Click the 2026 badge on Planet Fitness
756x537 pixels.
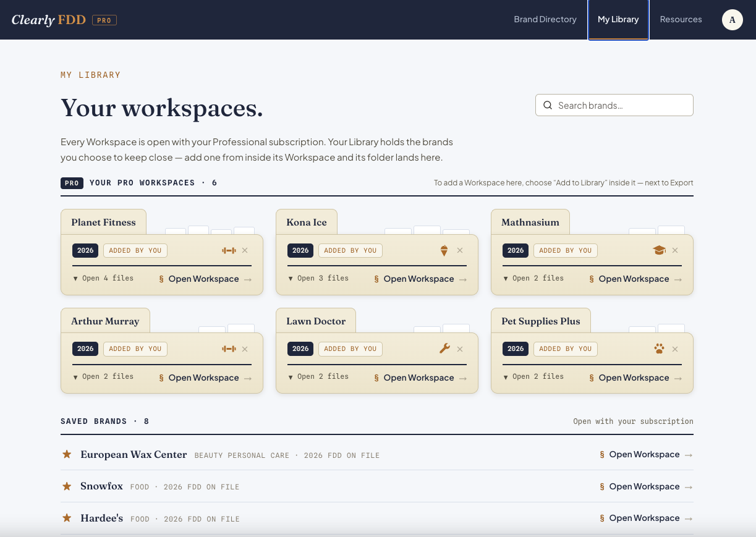[x=85, y=250]
